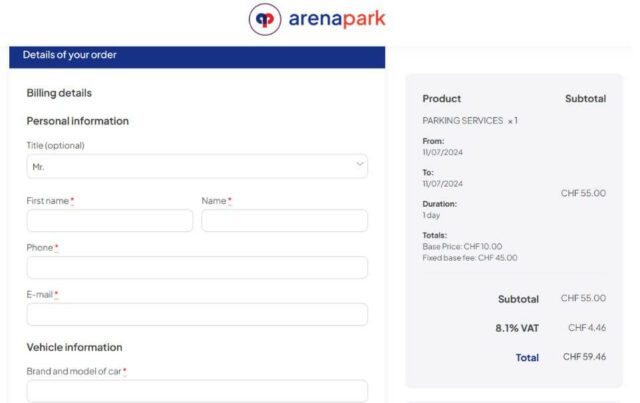640x403 pixels.
Task: Focus the First name input field
Action: point(110,220)
